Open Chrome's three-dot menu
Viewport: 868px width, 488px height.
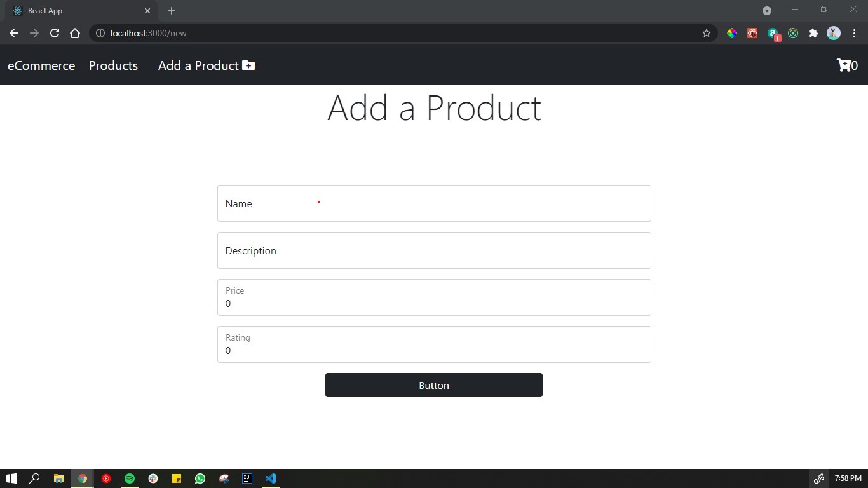(854, 33)
